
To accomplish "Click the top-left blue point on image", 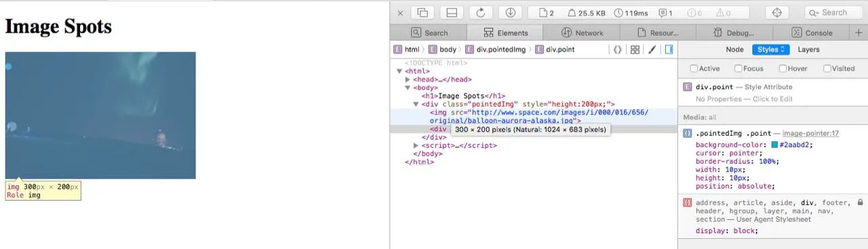I will pyautogui.click(x=9, y=66).
